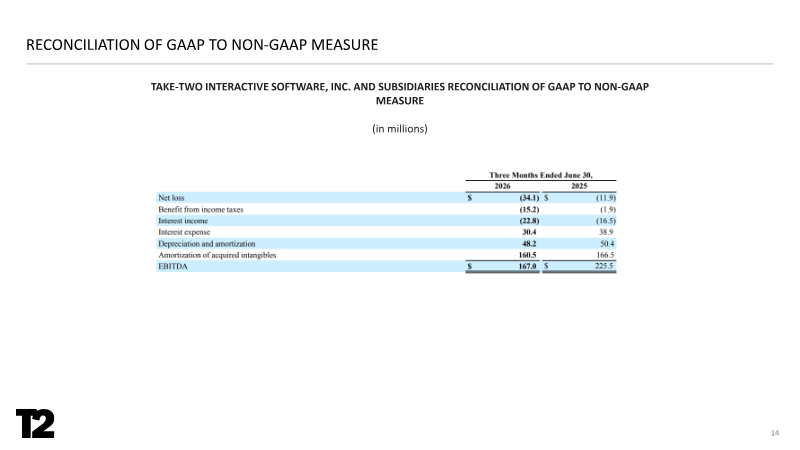Screen dimensions: 800x450
Task: Select the EBITDA value 167.0
Action: (528, 266)
